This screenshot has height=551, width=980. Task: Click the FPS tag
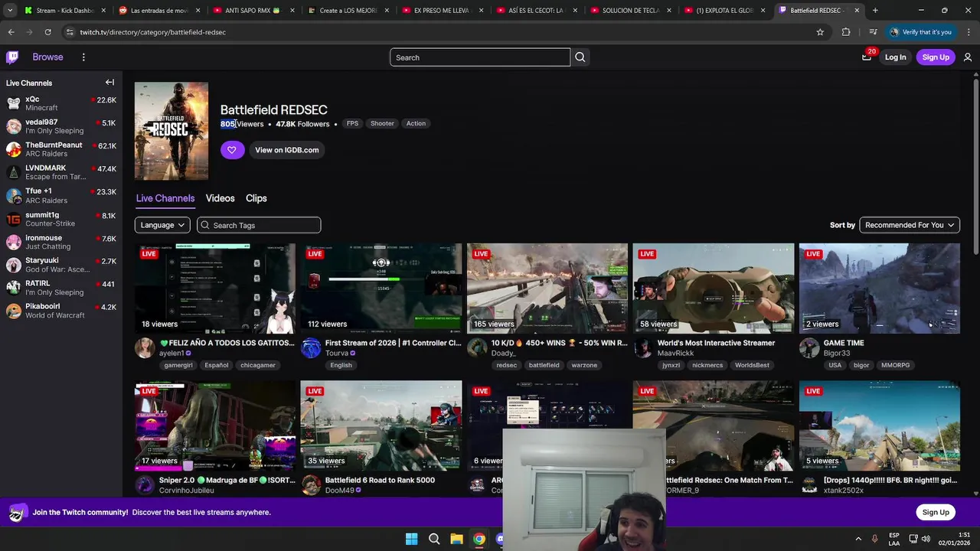(x=352, y=123)
